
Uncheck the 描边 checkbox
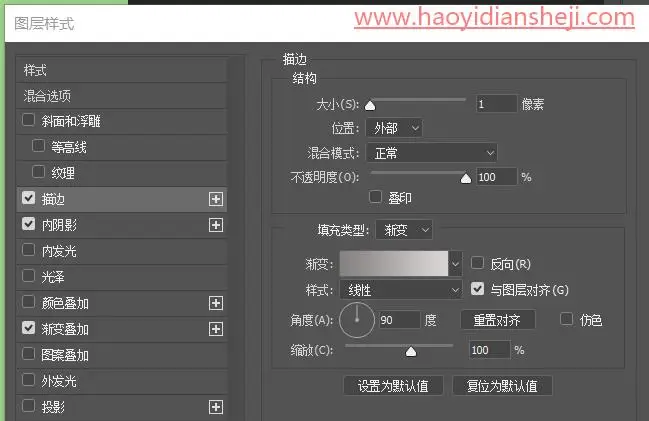point(28,198)
